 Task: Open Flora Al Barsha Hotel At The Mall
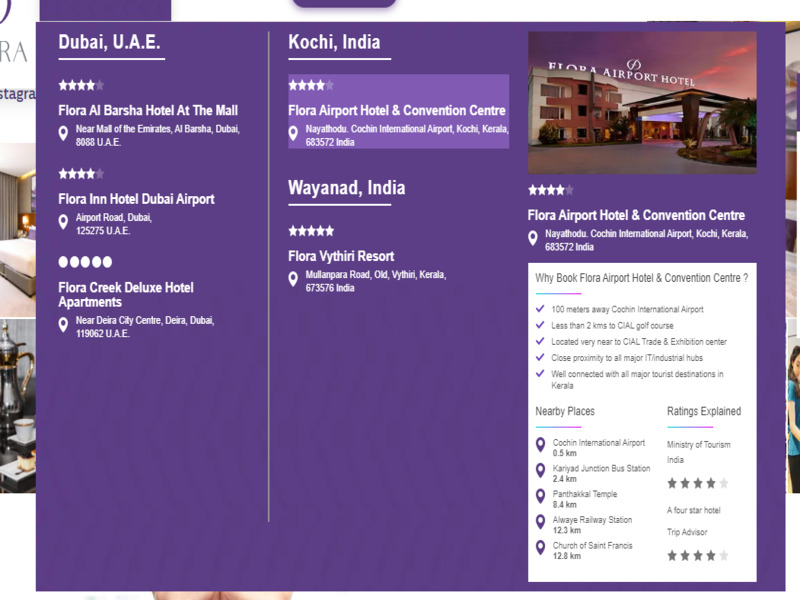pos(148,111)
